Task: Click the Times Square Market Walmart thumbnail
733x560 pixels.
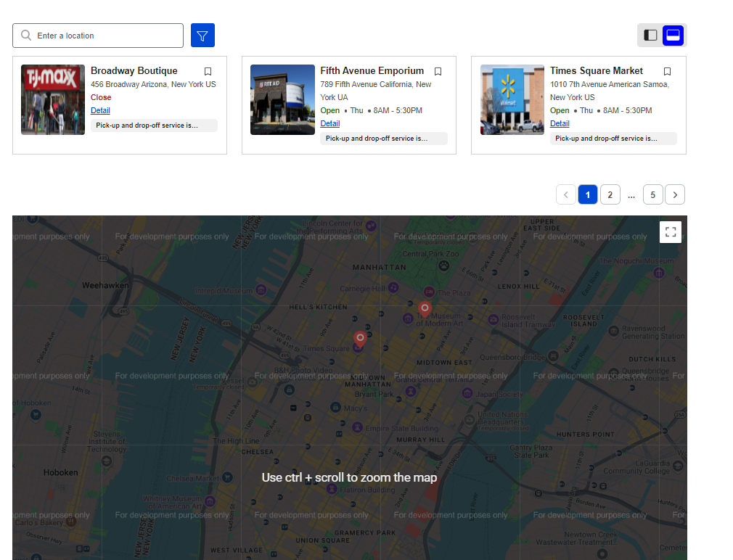Action: [512, 99]
